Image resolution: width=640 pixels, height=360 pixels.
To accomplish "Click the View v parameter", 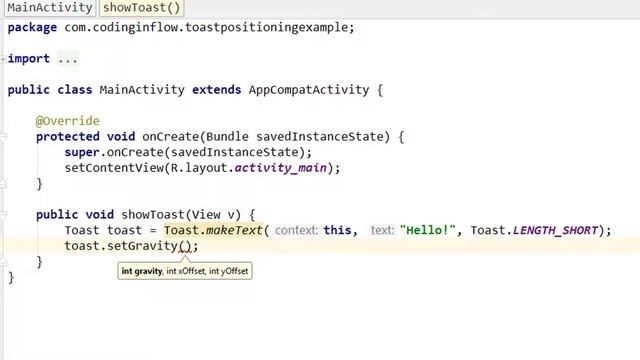I will tap(213, 215).
